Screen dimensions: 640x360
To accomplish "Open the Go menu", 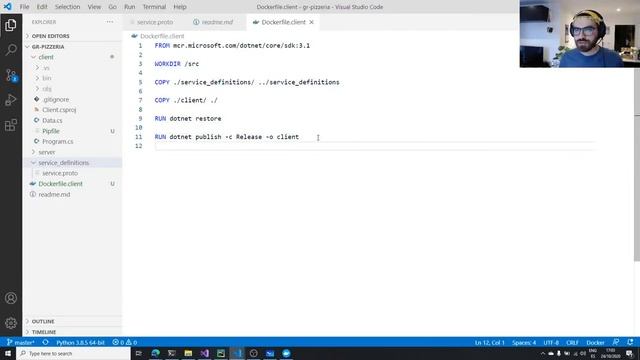I will tap(112, 7).
